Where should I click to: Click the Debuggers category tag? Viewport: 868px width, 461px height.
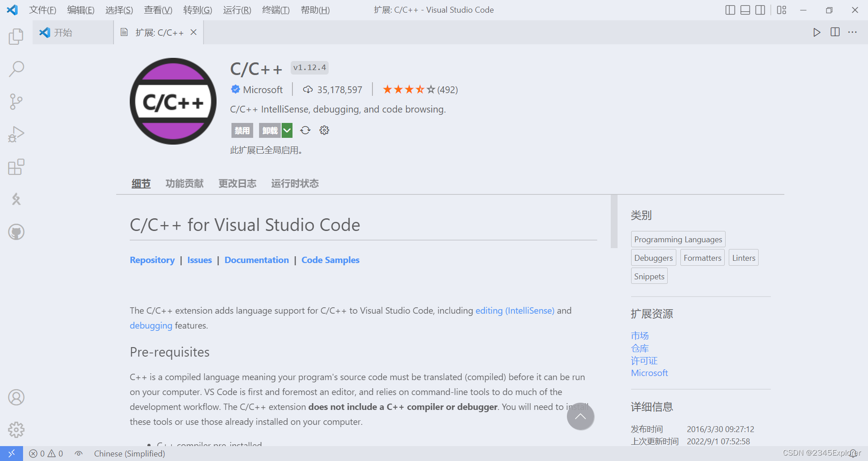[653, 258]
